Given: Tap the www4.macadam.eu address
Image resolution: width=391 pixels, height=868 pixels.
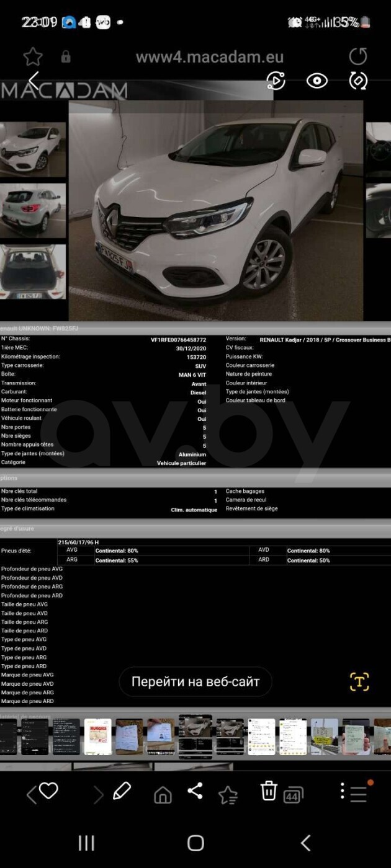Looking at the screenshot, I should pos(210,57).
